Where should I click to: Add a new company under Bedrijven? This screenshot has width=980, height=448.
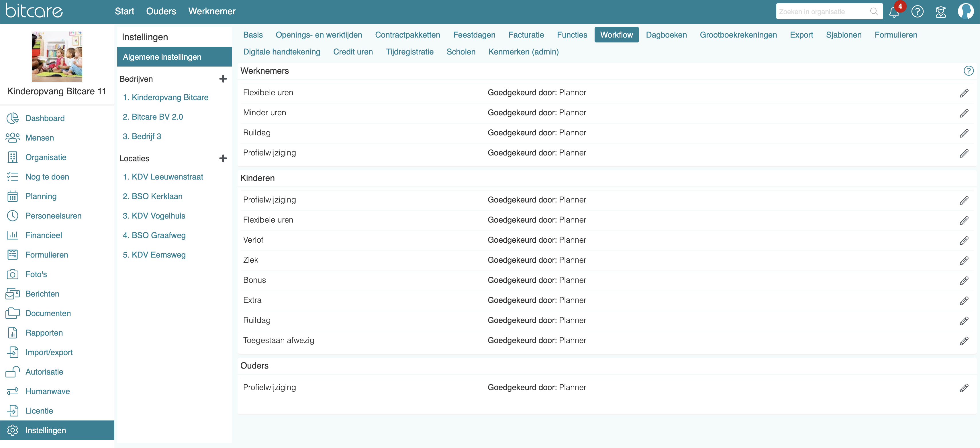click(x=223, y=79)
